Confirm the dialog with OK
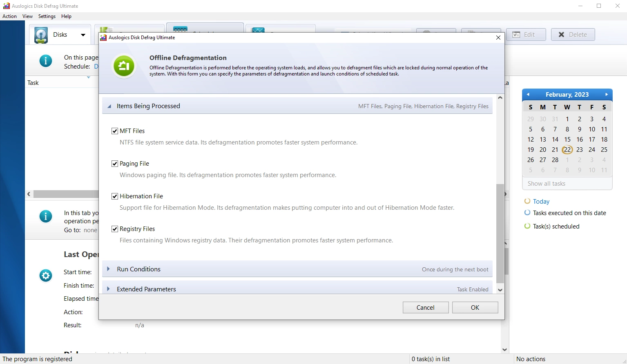627x364 pixels. click(x=475, y=307)
